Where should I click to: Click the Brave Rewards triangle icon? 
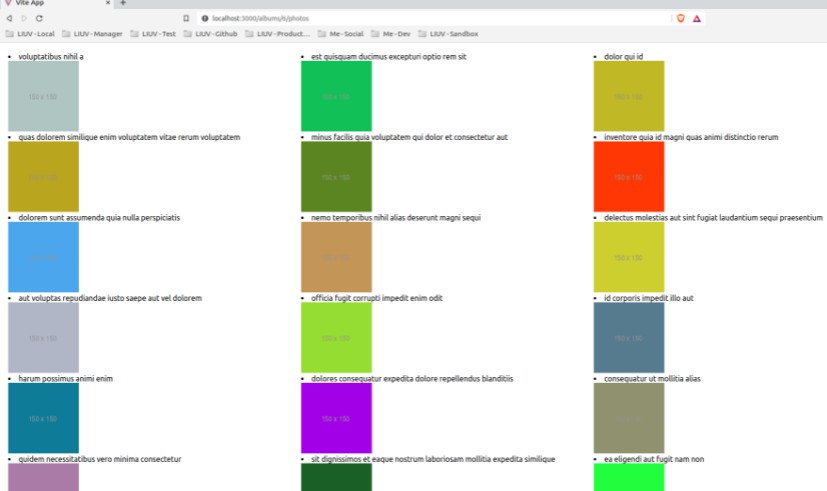click(x=696, y=18)
